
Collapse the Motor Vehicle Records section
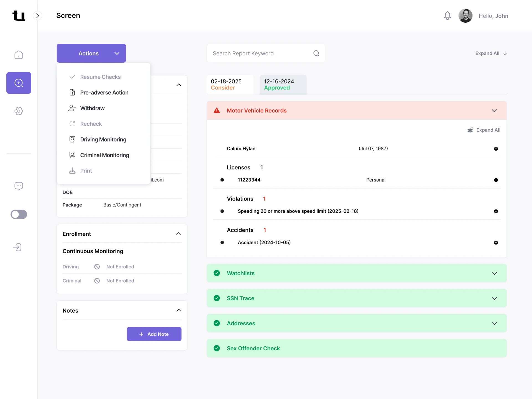pos(494,111)
